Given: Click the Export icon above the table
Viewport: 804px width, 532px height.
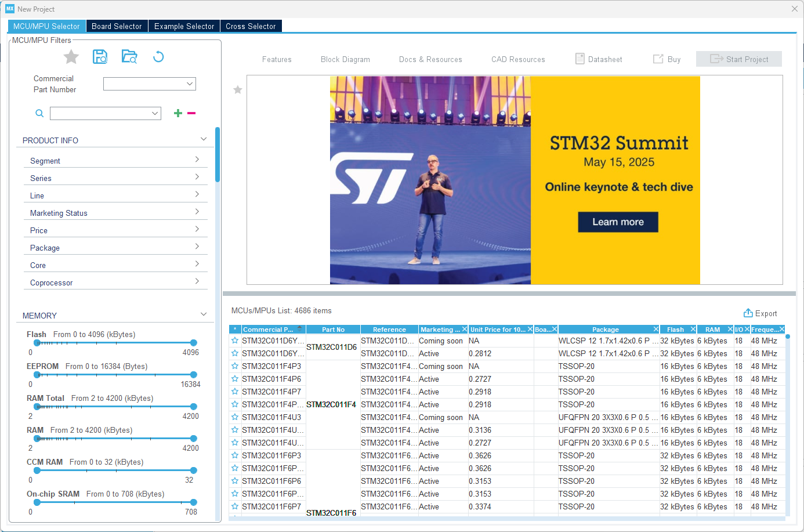Looking at the screenshot, I should point(748,313).
